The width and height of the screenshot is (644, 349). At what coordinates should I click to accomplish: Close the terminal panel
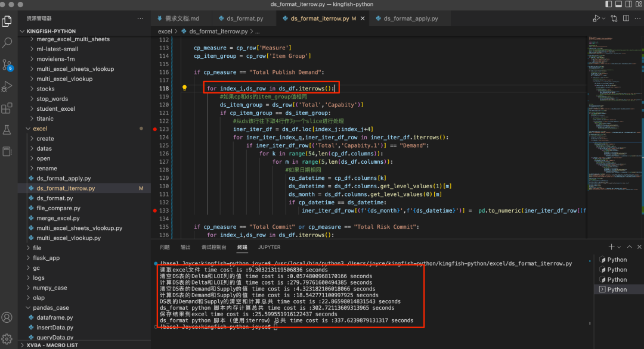tap(639, 247)
